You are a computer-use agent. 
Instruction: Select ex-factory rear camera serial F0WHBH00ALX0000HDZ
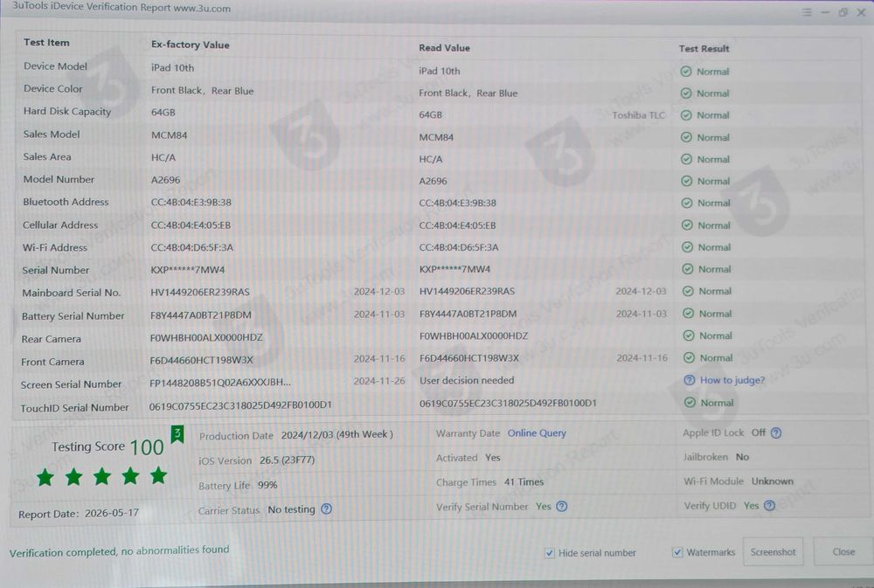pos(206,337)
